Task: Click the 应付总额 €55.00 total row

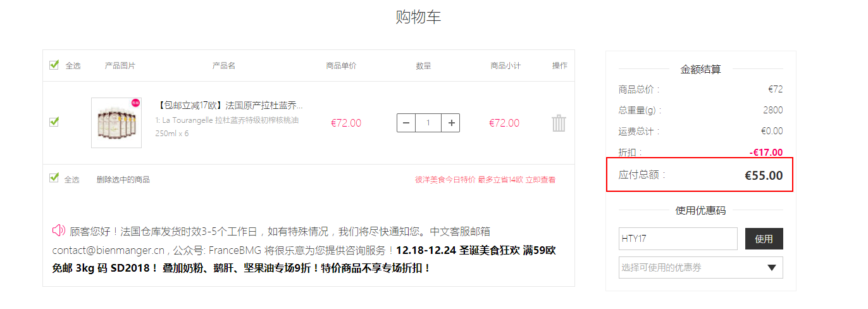Action: [x=700, y=175]
